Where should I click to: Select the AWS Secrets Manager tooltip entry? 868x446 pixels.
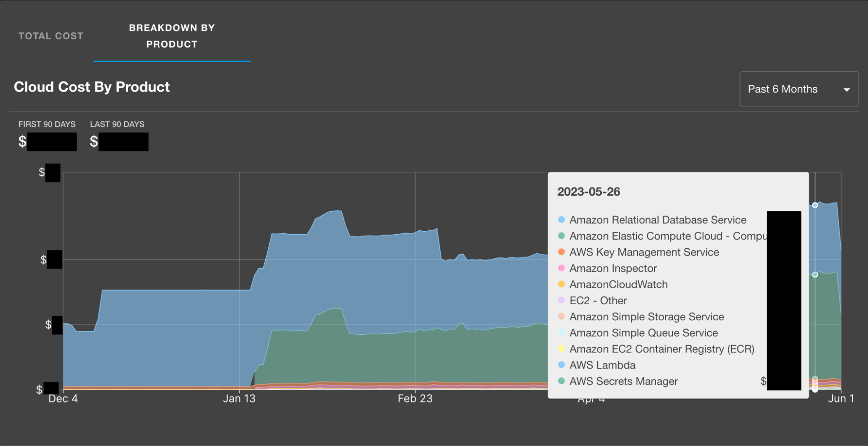tap(623, 381)
